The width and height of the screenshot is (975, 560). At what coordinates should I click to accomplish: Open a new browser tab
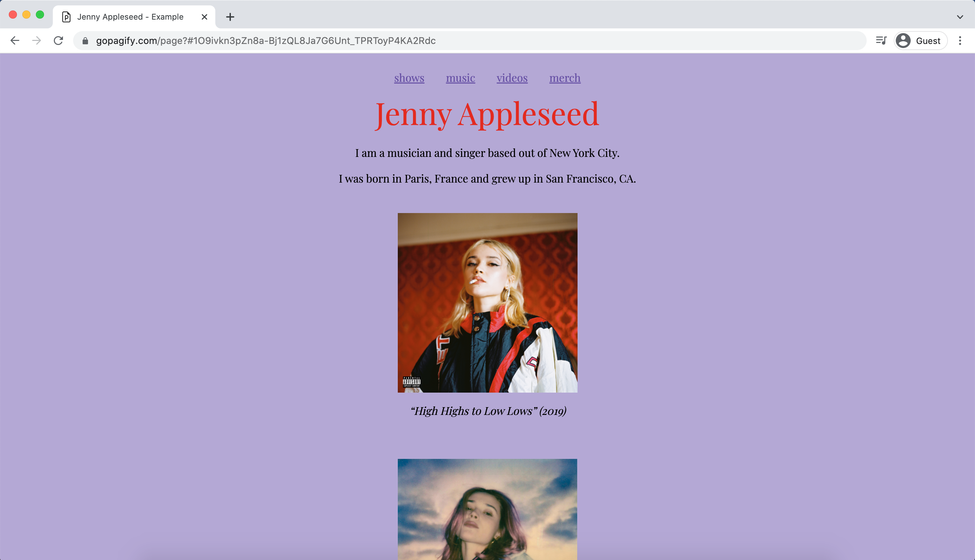click(x=230, y=17)
